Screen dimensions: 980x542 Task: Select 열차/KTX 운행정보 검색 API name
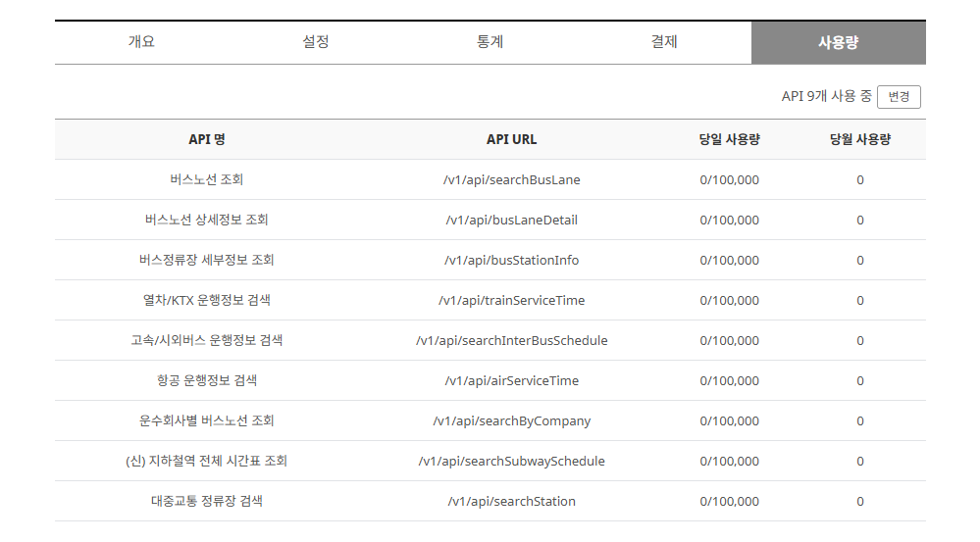pos(207,300)
